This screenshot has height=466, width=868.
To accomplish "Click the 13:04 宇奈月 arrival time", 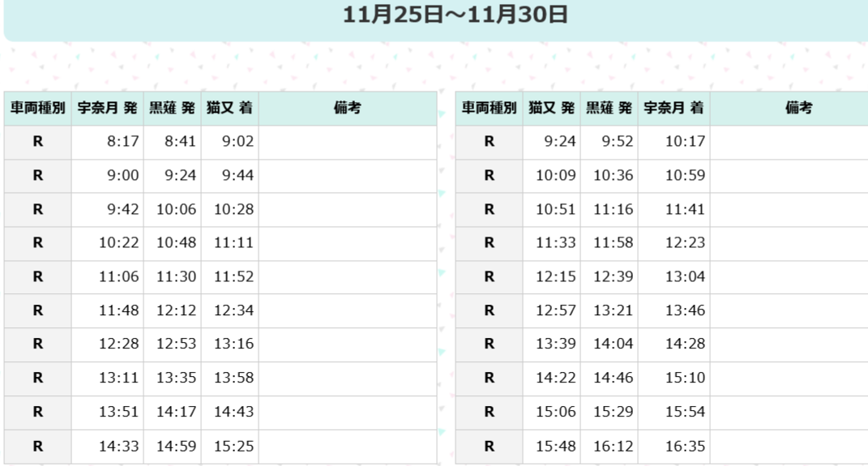I will tap(685, 276).
